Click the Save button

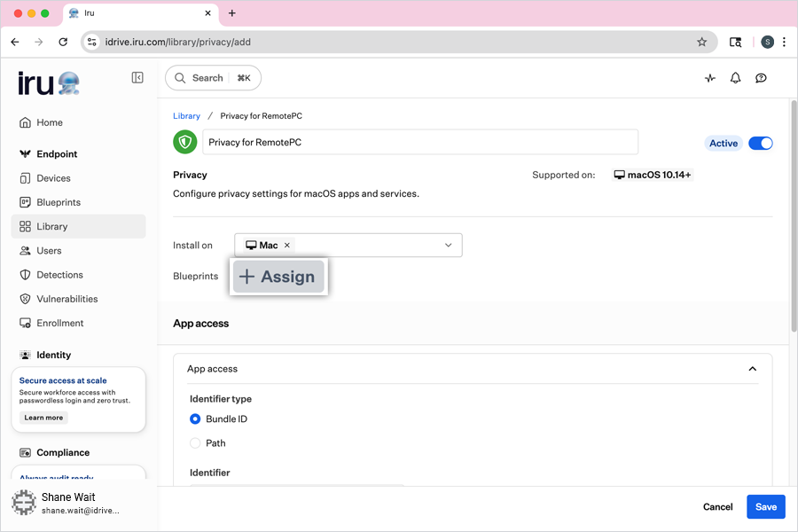tap(765, 506)
